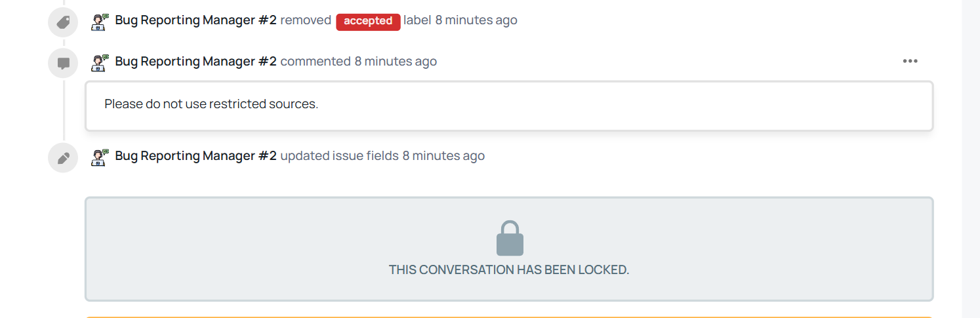Click the pencil edit icon beside updated fields event

[64, 158]
